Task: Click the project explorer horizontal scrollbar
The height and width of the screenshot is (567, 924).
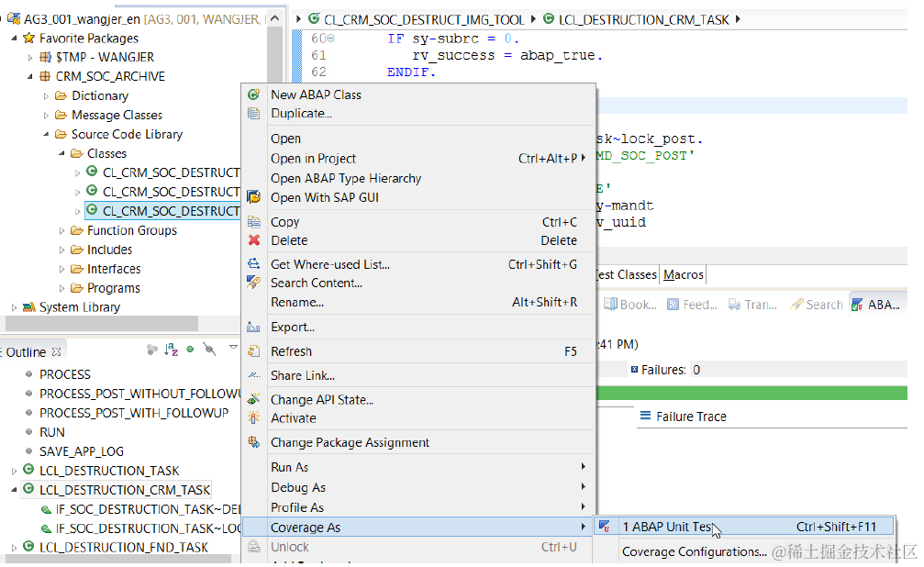Action: tap(102, 323)
